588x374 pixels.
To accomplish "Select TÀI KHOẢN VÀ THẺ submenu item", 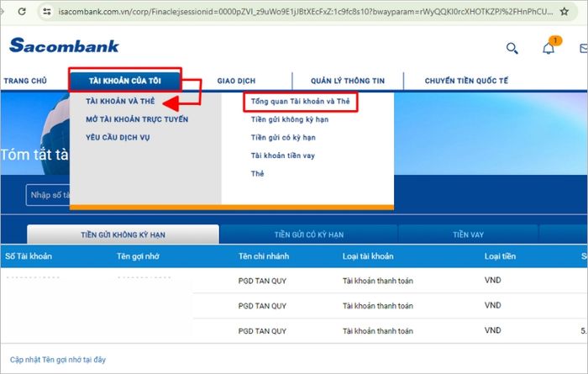I will pos(120,101).
